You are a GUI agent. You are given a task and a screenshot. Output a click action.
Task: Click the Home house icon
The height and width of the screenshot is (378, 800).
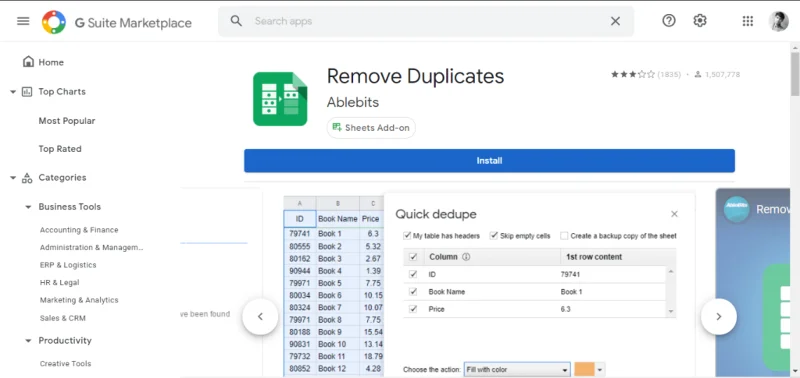[29, 62]
